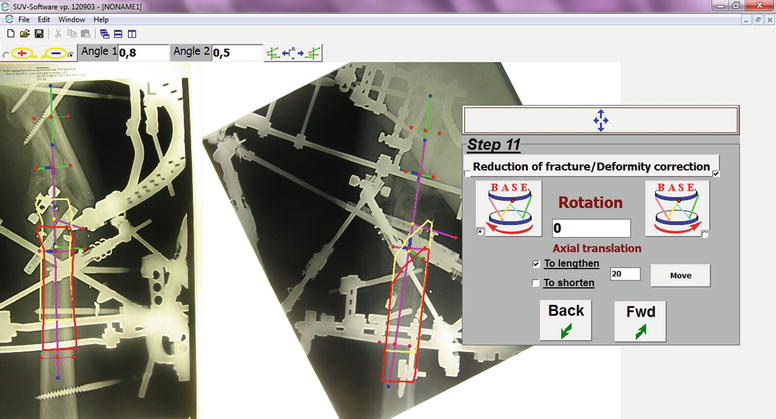Click the New file icon

pos(9,34)
